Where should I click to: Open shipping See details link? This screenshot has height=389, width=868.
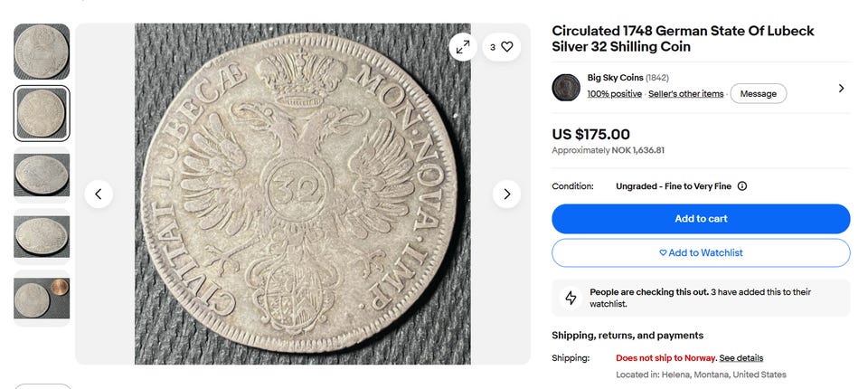(741, 358)
